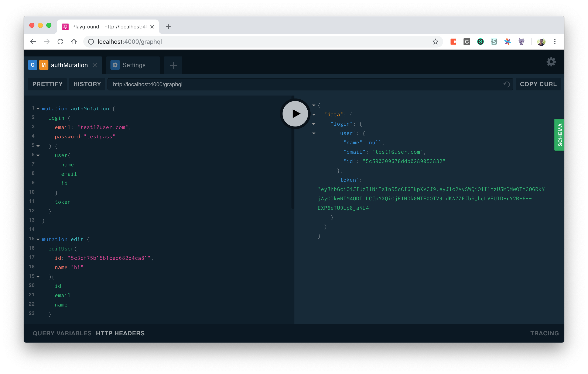Screen dimensions: 588x374
Task: Run the query with the play button
Action: 295,114
